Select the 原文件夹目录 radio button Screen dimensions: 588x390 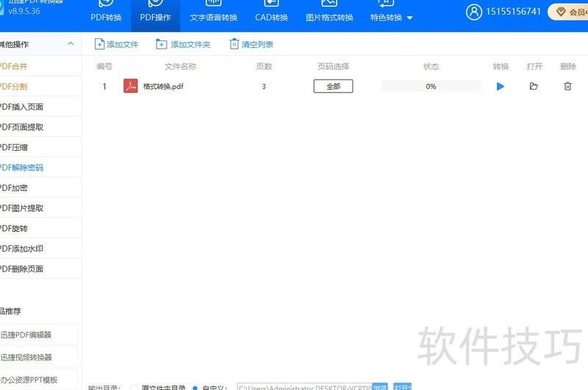pyautogui.click(x=135, y=387)
